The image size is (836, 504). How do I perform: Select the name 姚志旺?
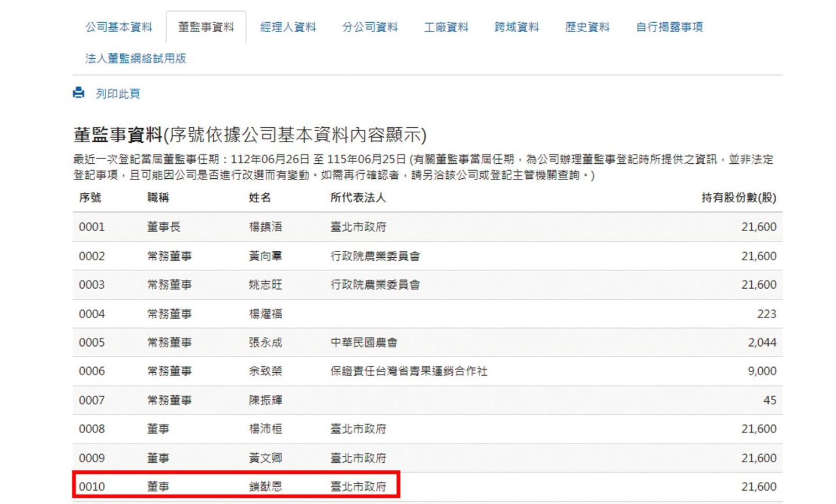click(266, 285)
